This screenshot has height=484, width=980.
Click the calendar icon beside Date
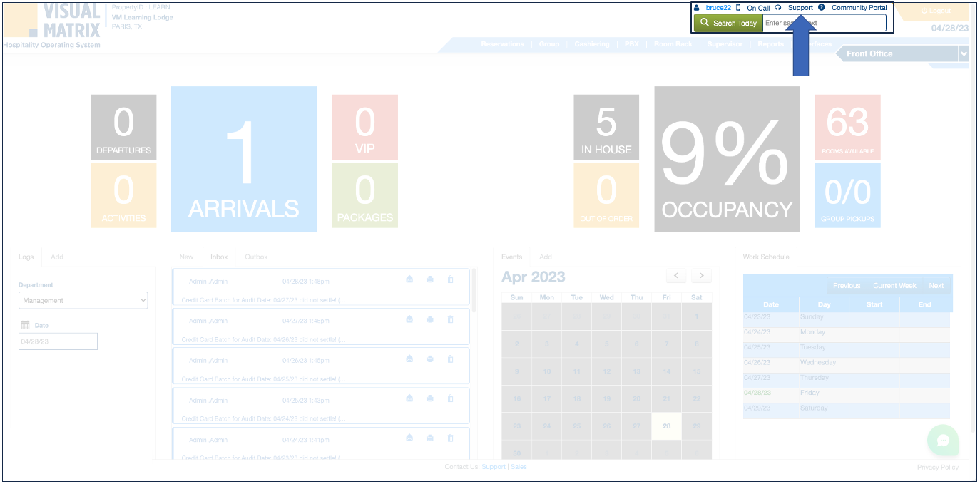26,325
